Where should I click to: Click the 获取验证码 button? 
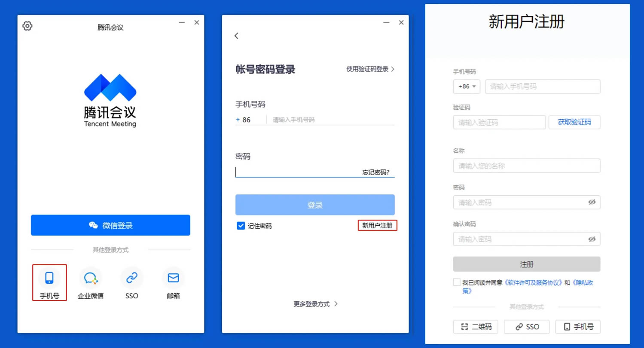pos(574,122)
